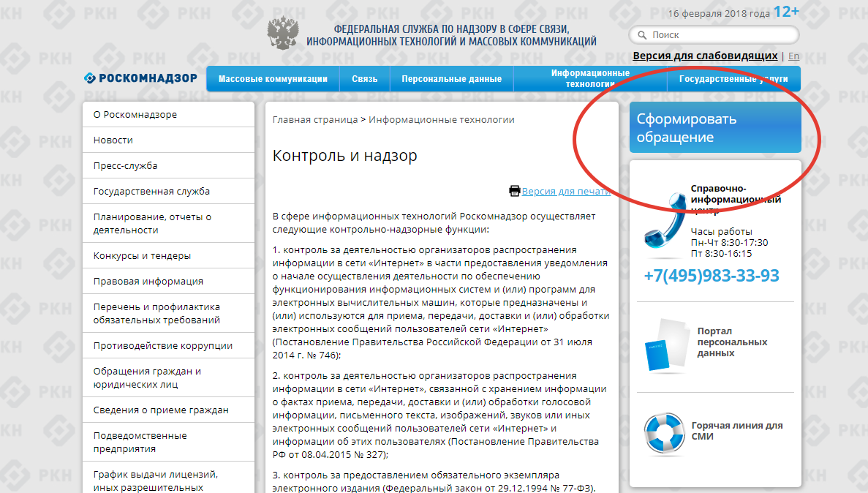
Task: Open Перечень и профилактика обязательных требований
Action: [168, 313]
